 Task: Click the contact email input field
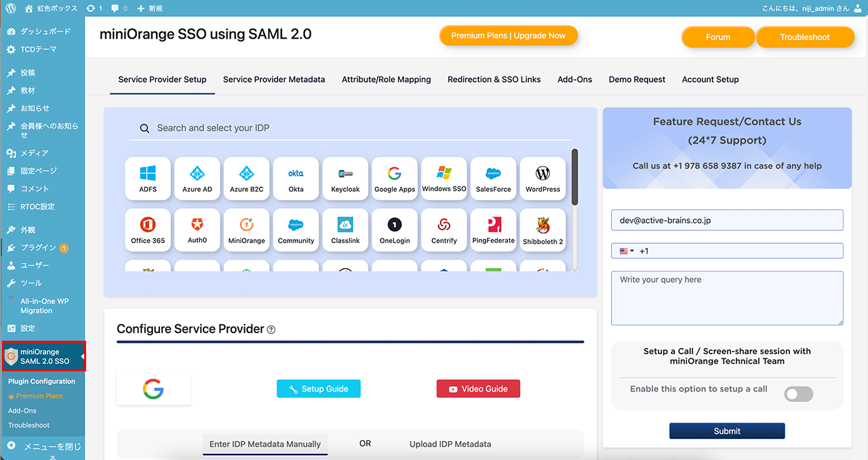coord(727,220)
